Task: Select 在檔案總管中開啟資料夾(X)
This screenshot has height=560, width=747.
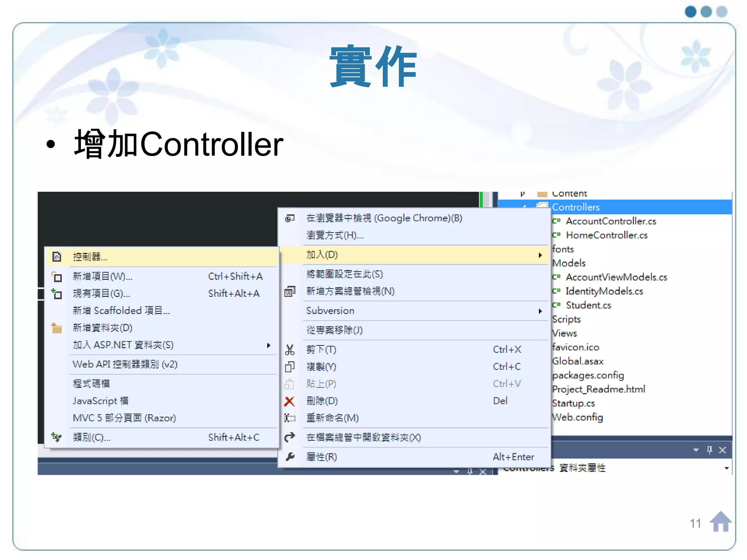Action: coord(414,437)
